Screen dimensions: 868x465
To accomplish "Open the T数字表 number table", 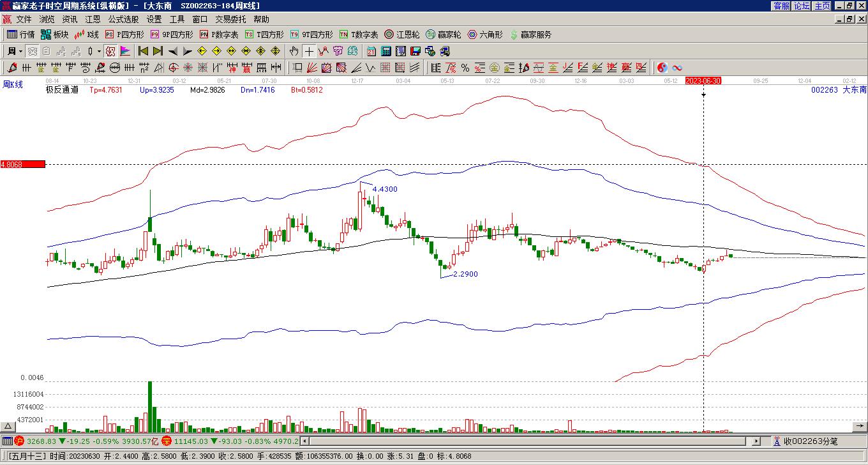I will (x=359, y=34).
